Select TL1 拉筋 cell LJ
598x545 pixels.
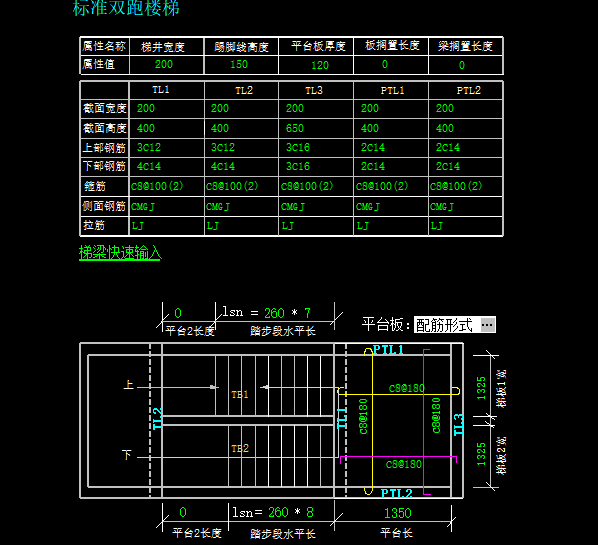[138, 226]
